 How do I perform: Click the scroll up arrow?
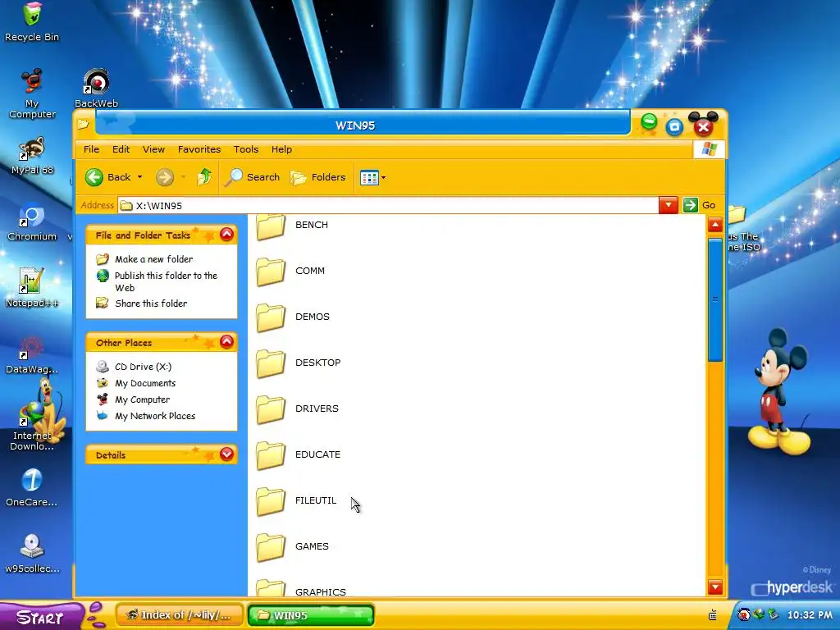715,225
